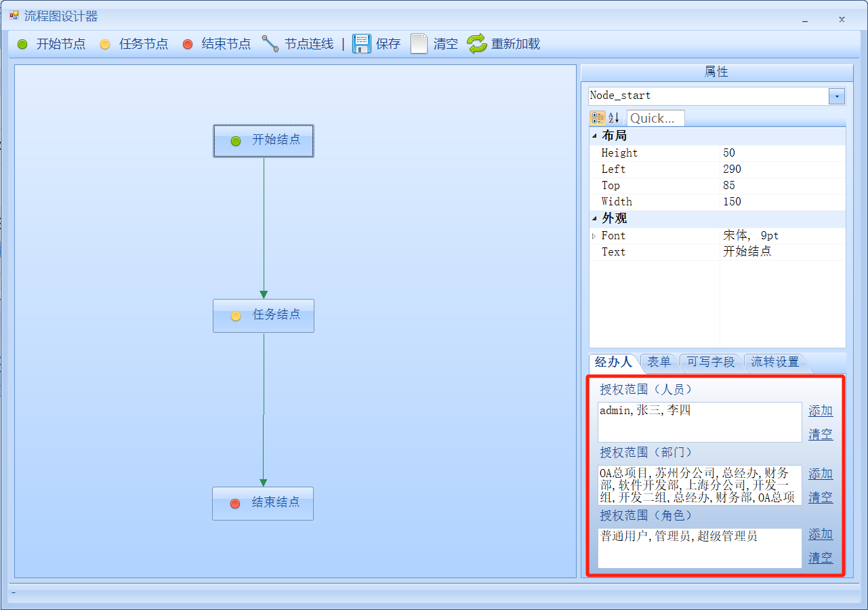
Task: Collapse the 布局 property category
Action: tap(594, 136)
